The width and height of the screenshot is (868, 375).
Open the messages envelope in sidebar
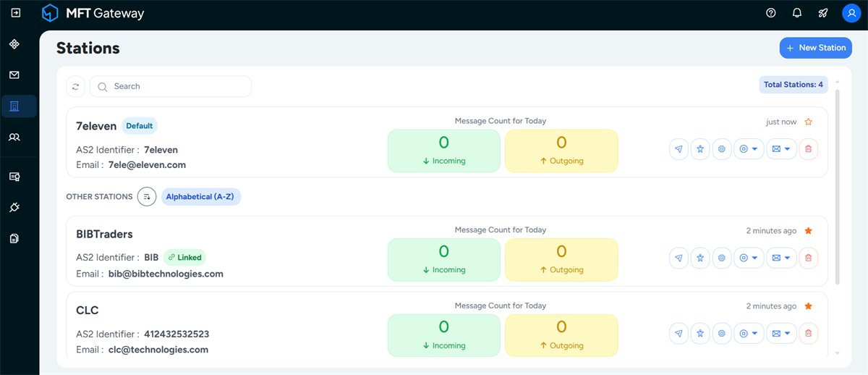click(x=14, y=75)
